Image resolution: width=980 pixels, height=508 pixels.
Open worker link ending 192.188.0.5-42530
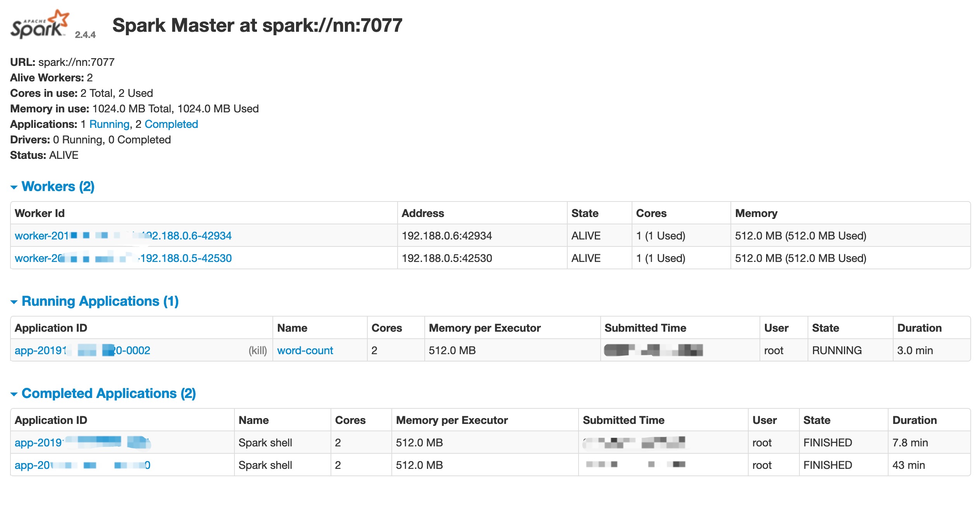(123, 258)
